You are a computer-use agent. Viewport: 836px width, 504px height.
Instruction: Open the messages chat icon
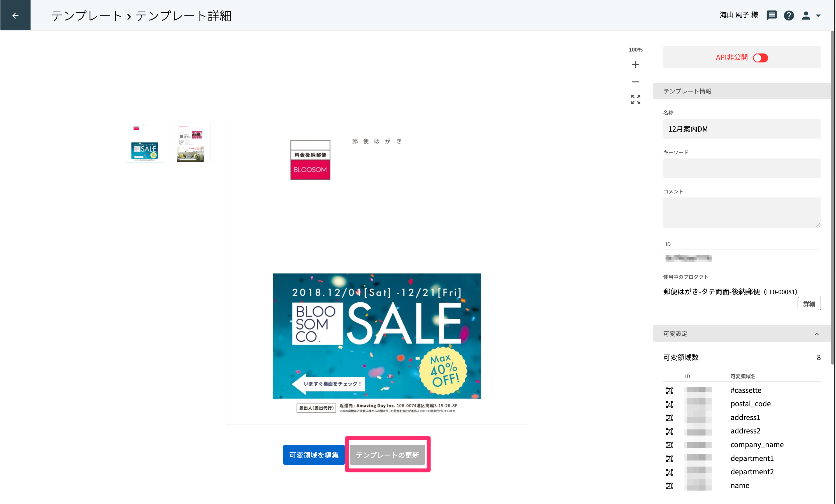coord(771,15)
